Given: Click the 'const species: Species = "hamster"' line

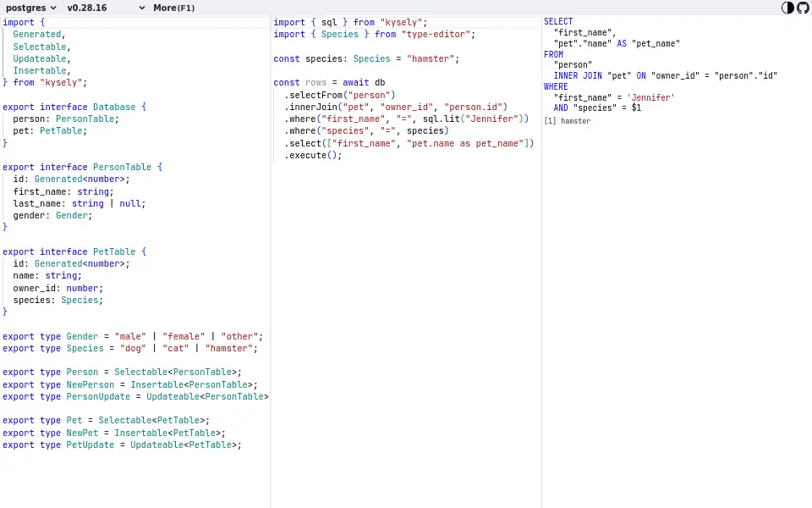Looking at the screenshot, I should 366,58.
